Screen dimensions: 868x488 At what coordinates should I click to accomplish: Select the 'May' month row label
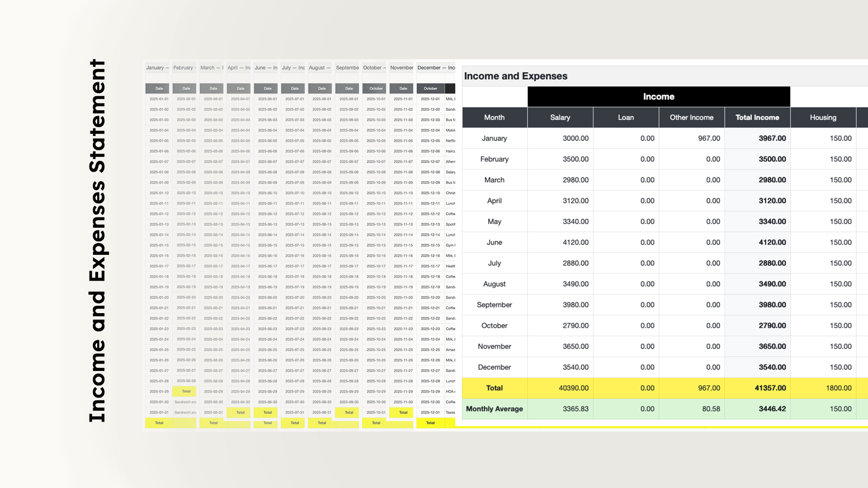[x=495, y=221]
